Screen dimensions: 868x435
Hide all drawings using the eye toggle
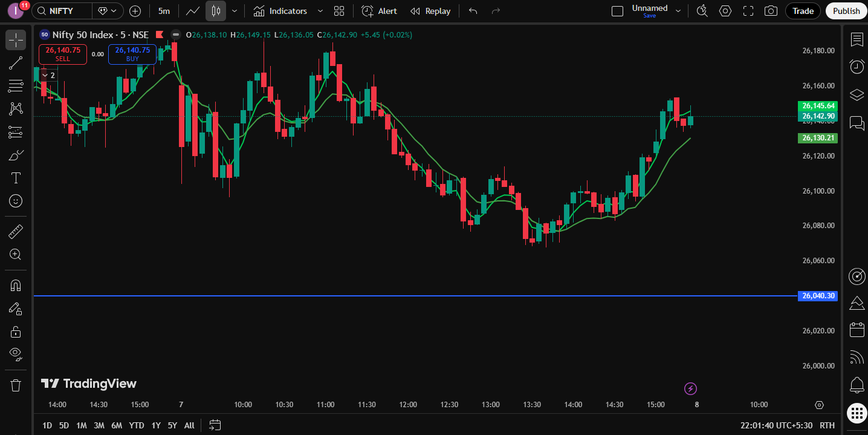pos(15,354)
